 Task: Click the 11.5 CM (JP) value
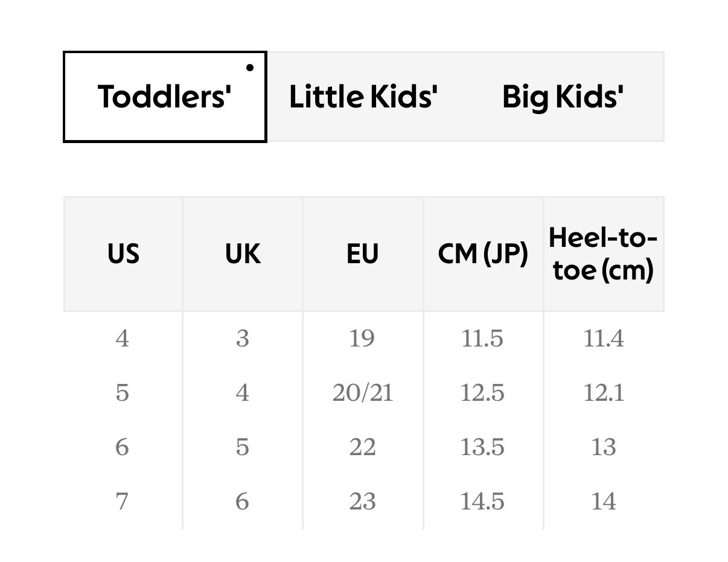coord(482,339)
